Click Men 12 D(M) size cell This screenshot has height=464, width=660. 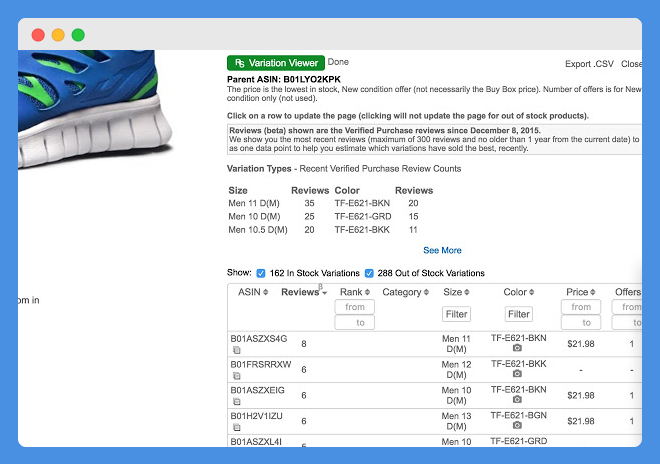click(456, 370)
